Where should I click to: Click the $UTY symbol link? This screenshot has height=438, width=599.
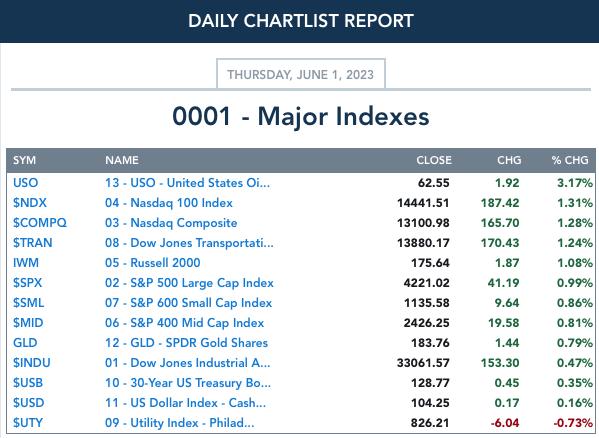(x=28, y=423)
